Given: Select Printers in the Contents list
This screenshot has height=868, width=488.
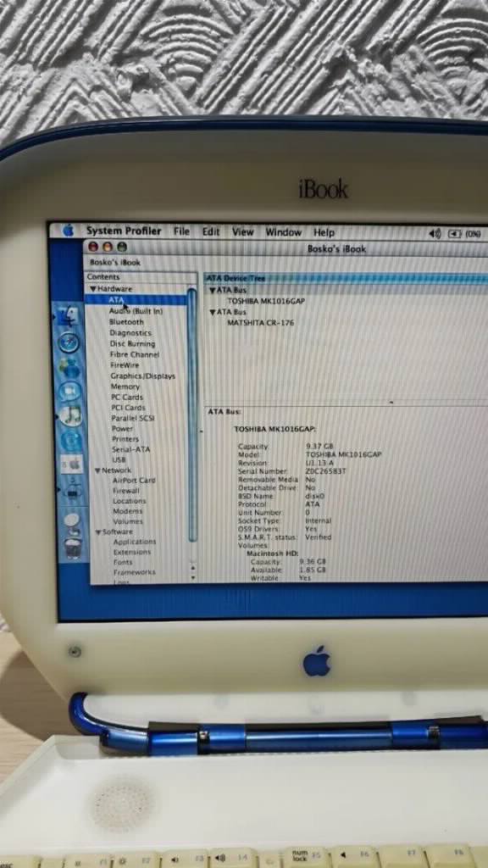Looking at the screenshot, I should 125,439.
